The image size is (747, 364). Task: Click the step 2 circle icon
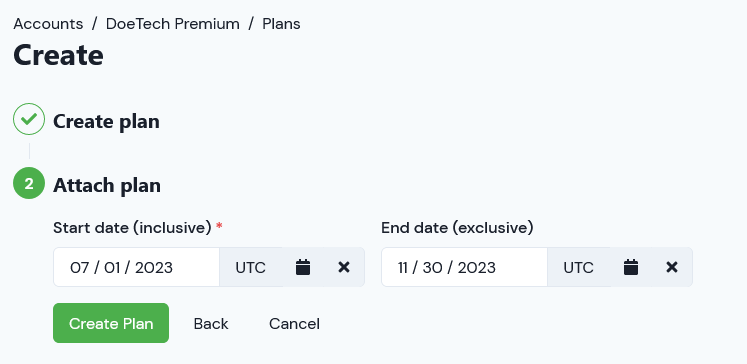29,183
